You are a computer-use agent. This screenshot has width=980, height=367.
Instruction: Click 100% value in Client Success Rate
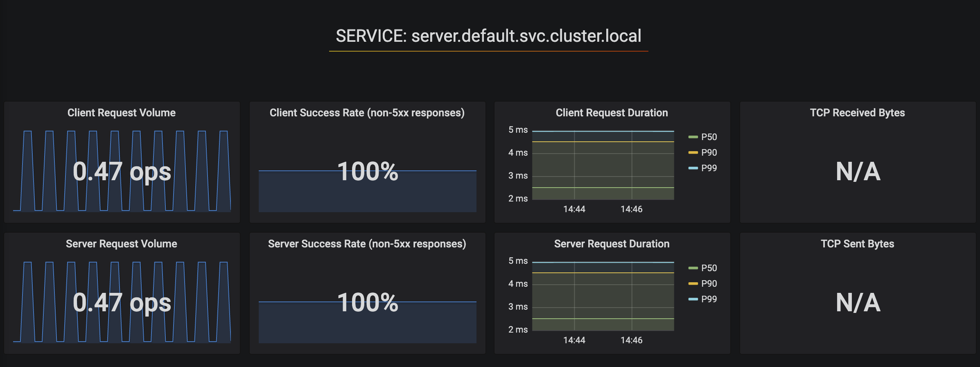pyautogui.click(x=368, y=171)
